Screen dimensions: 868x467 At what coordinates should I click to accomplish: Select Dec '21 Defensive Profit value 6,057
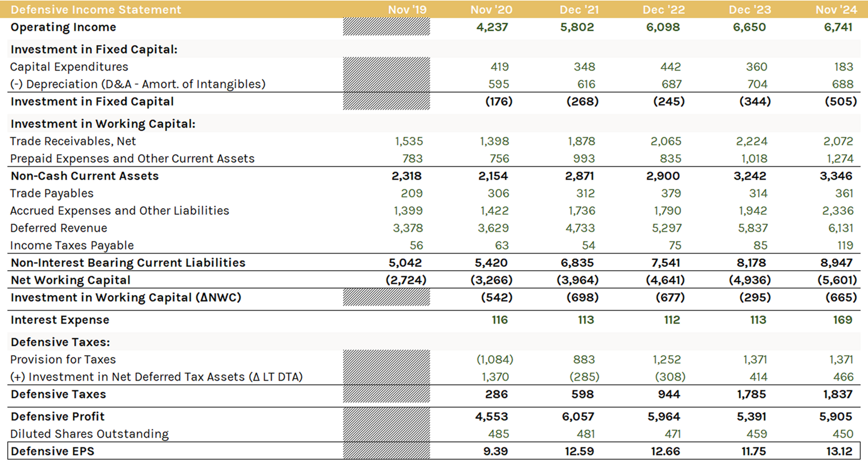click(577, 416)
